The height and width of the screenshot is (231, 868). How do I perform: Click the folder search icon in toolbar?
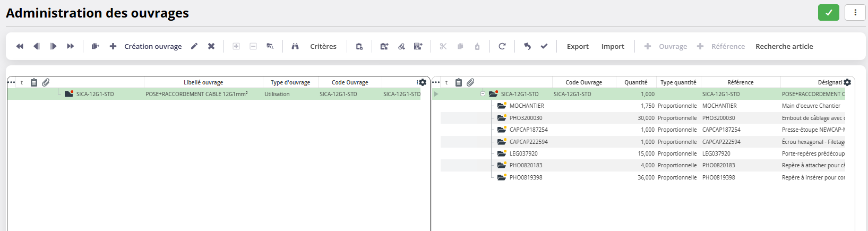(x=270, y=46)
